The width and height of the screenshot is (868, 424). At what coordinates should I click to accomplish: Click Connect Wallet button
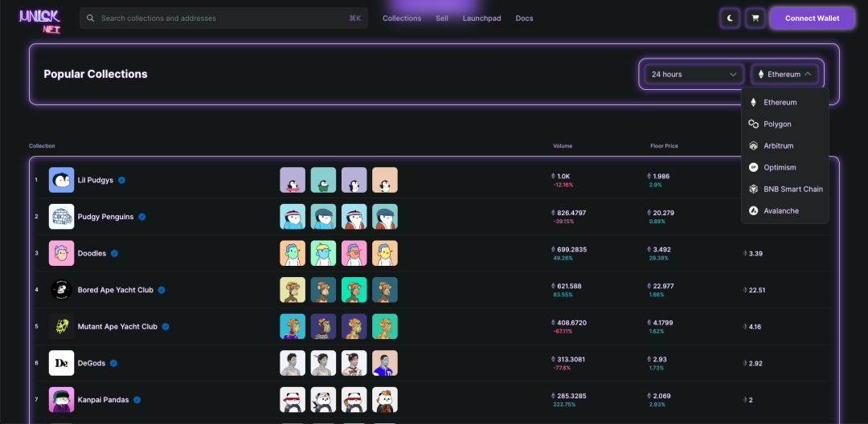812,18
